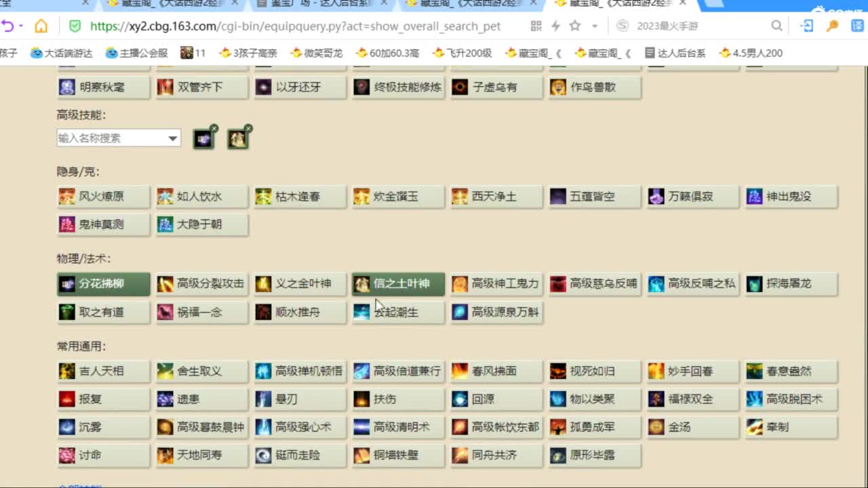The image size is (868, 488).
Task: Select the 神出鬼没 skill button
Action: click(791, 197)
